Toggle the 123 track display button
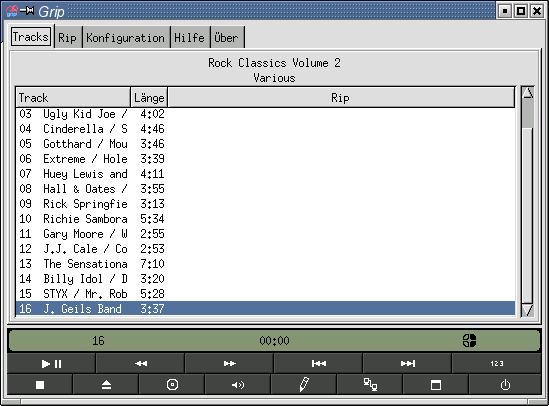This screenshot has width=549, height=406. click(496, 363)
